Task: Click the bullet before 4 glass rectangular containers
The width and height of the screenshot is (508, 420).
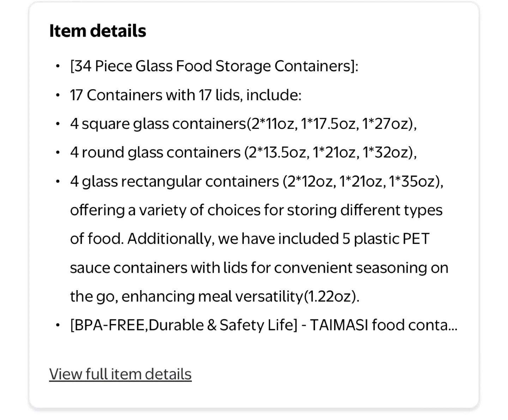Action: click(58, 182)
